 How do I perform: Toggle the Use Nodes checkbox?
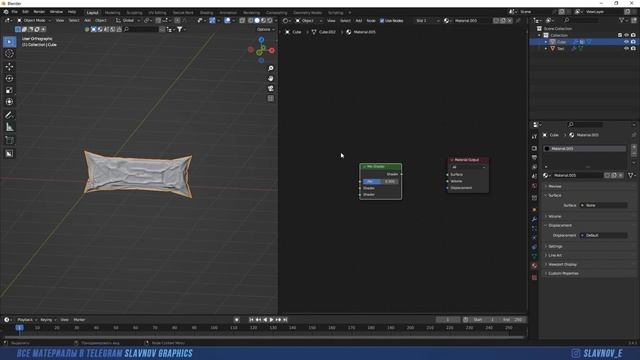[x=382, y=20]
